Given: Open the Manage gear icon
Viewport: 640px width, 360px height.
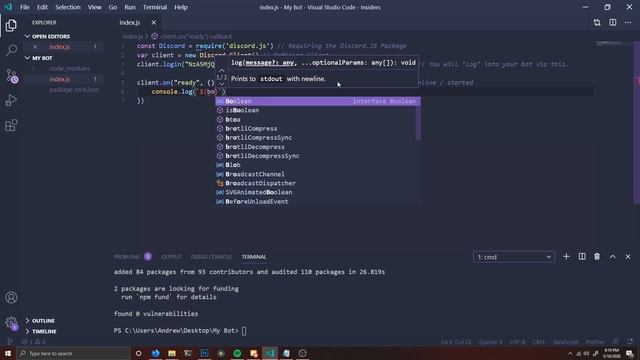Looking at the screenshot, I should tap(11, 323).
